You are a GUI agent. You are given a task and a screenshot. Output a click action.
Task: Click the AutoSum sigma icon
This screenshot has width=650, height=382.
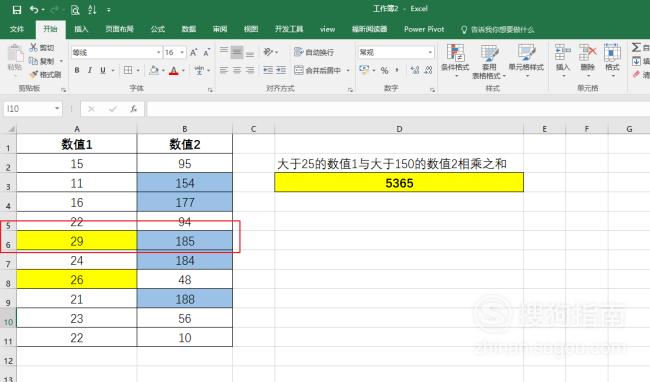pyautogui.click(x=636, y=47)
